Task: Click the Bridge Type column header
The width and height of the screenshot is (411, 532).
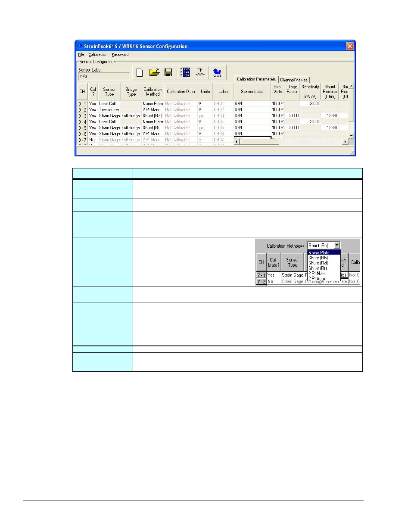Action: point(131,92)
